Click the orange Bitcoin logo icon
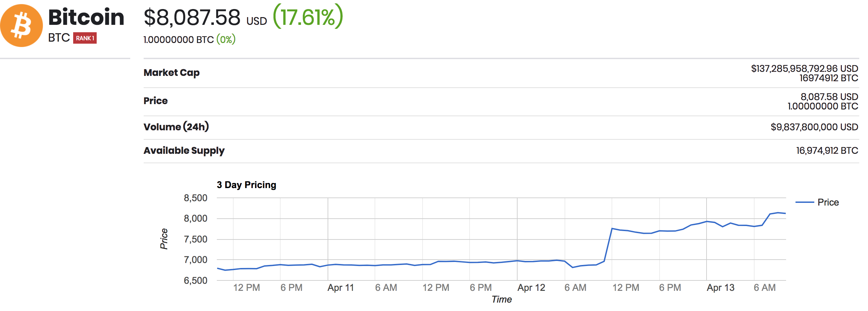868x311 pixels. (x=21, y=26)
